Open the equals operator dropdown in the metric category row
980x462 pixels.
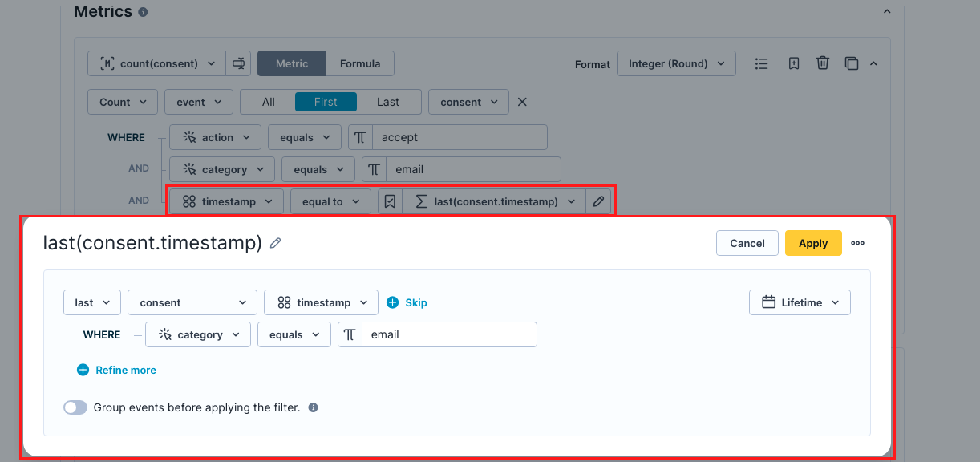[318, 169]
